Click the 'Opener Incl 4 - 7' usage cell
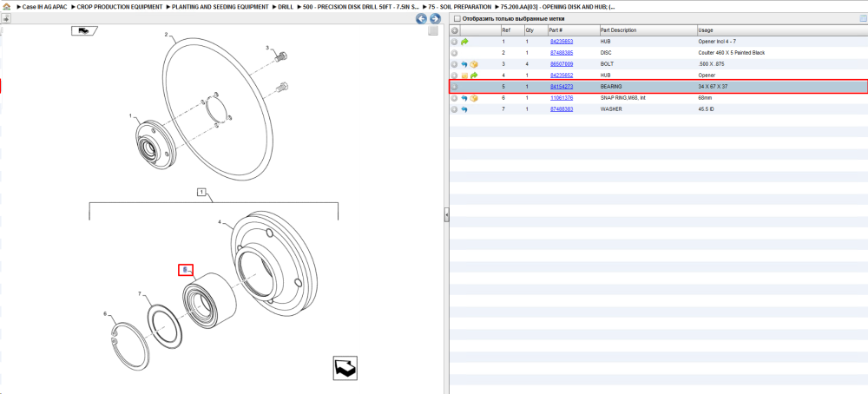 (718, 42)
